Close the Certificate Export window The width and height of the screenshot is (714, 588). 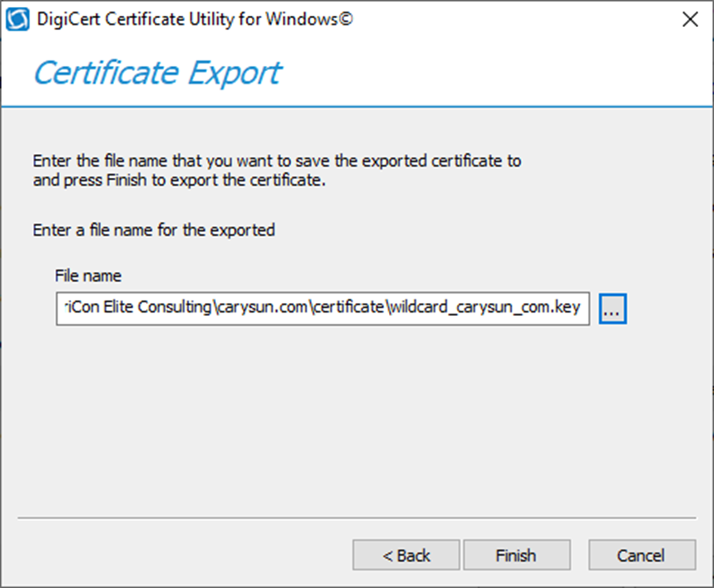[x=690, y=19]
